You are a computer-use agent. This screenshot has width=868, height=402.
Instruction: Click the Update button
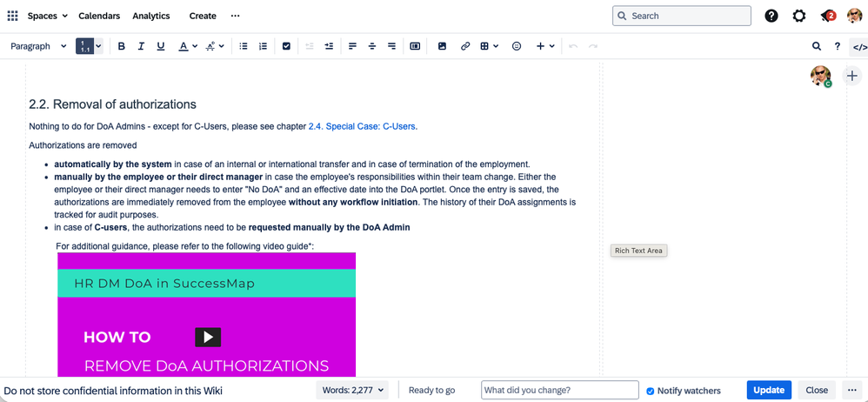pos(769,391)
